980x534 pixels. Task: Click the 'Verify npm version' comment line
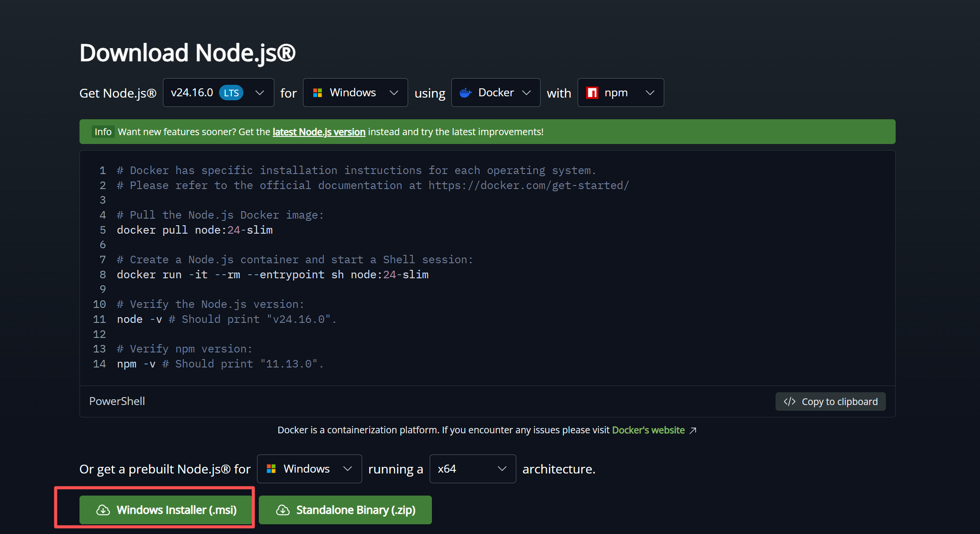(185, 349)
